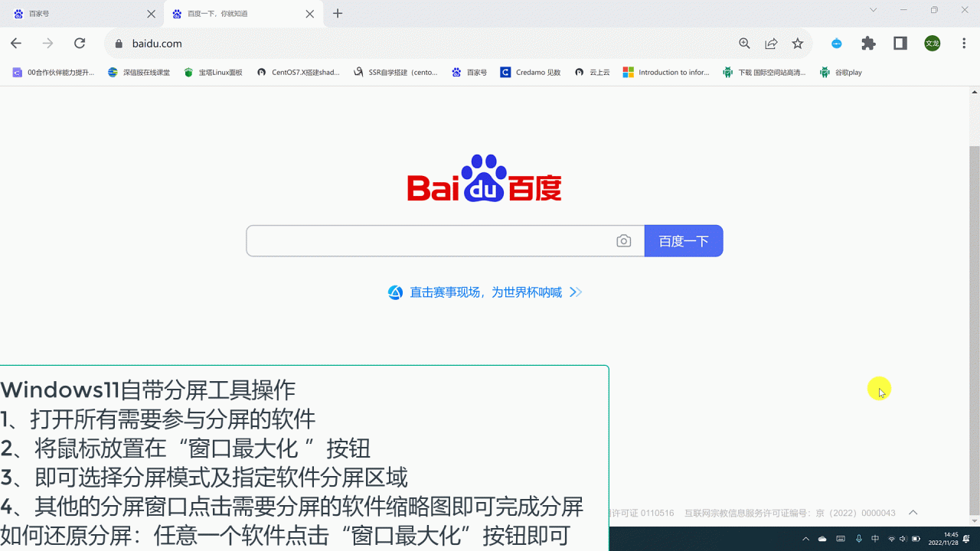Go back to the previous page

[x=16, y=44]
